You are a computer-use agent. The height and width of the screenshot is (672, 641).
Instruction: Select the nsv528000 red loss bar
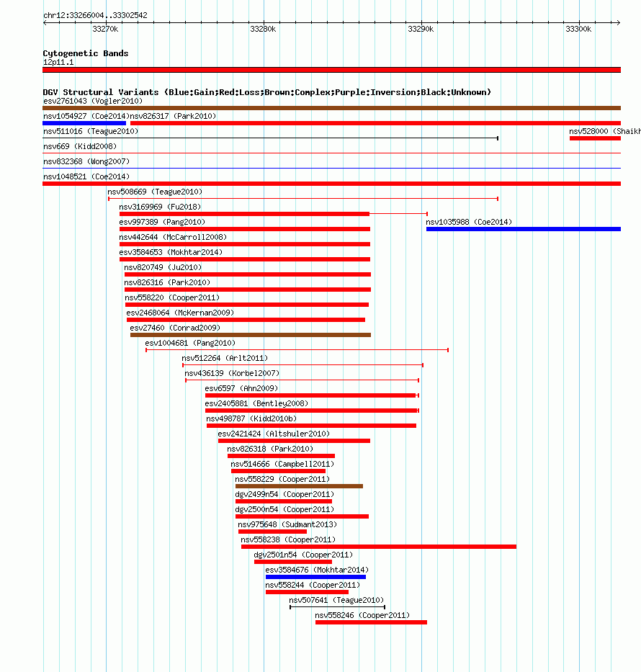click(595, 138)
